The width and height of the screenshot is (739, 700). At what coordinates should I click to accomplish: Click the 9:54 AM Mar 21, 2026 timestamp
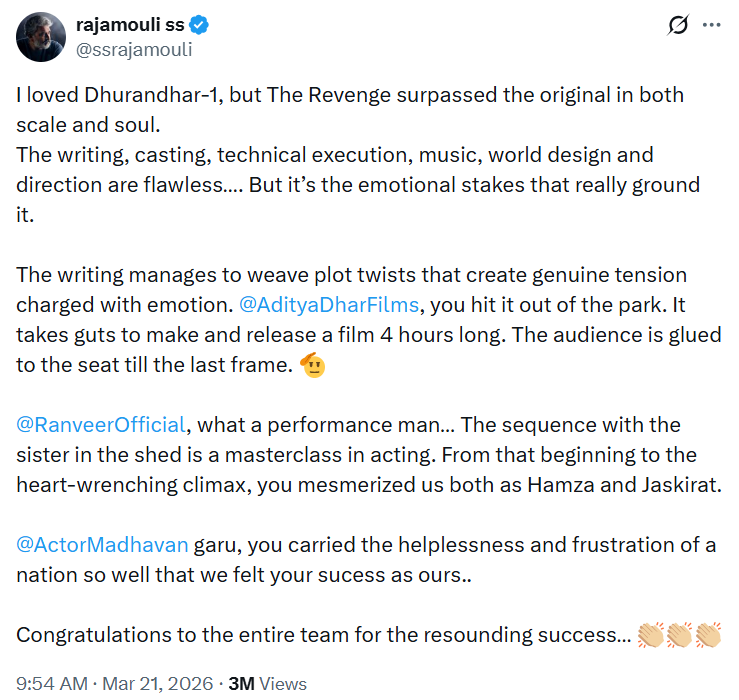coord(114,684)
